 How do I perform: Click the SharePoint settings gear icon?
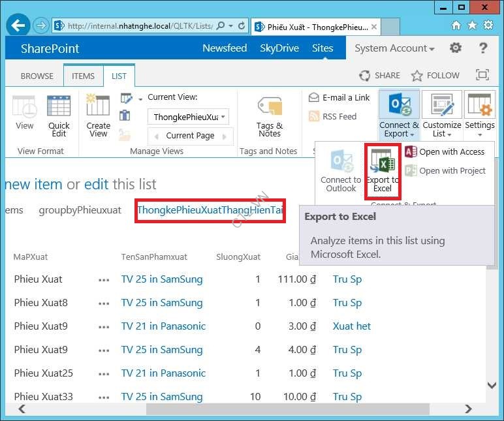tap(456, 48)
